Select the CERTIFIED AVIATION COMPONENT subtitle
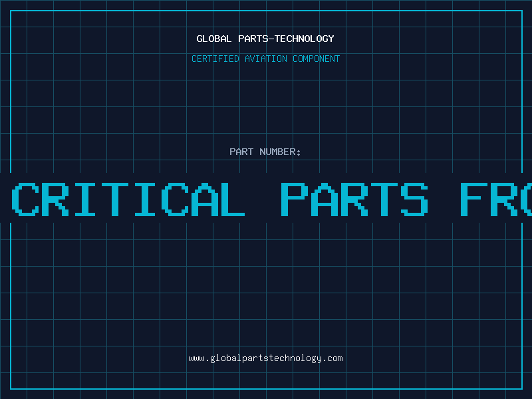The width and height of the screenshot is (532, 399). pyautogui.click(x=265, y=59)
